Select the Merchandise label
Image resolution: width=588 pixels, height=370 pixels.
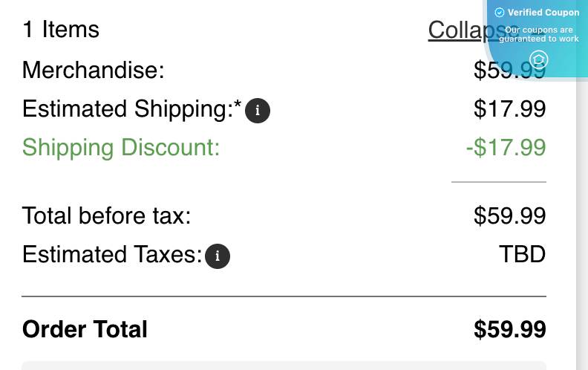point(94,70)
